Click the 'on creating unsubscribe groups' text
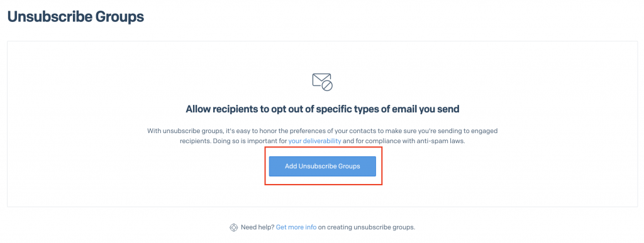This screenshot has width=644, height=243. click(367, 227)
